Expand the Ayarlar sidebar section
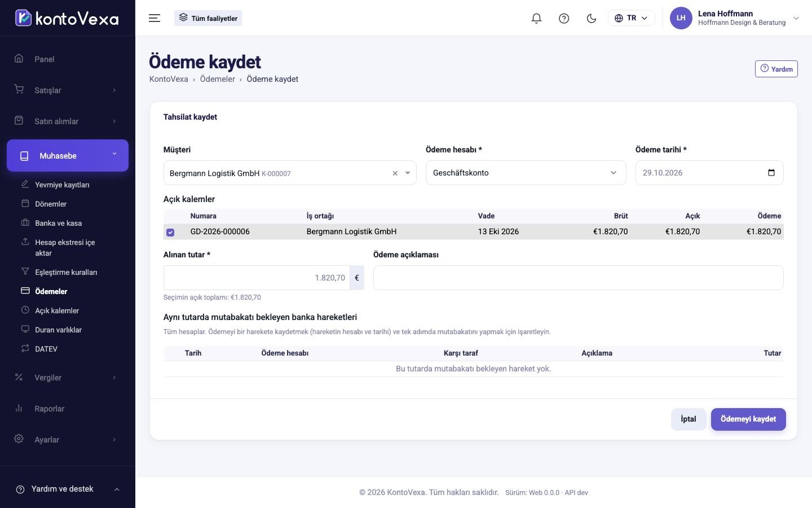Screen dimensions: 812x508 coord(68,440)
